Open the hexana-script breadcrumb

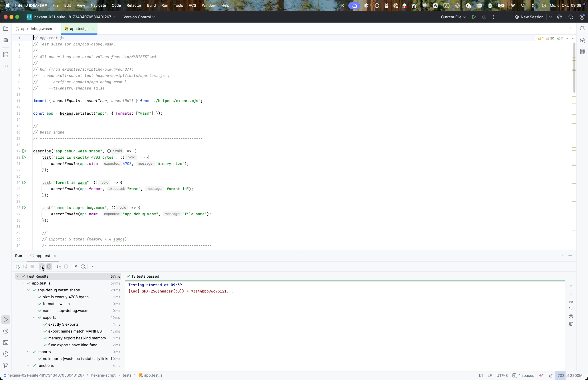(103, 375)
